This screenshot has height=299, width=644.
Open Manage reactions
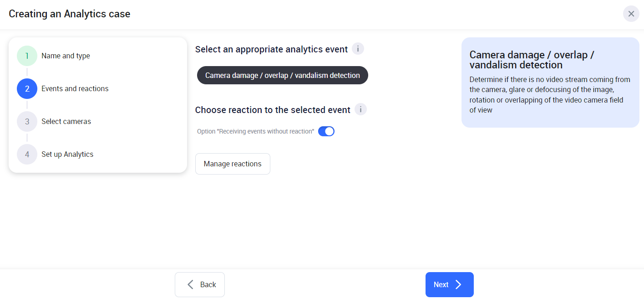[x=233, y=164]
